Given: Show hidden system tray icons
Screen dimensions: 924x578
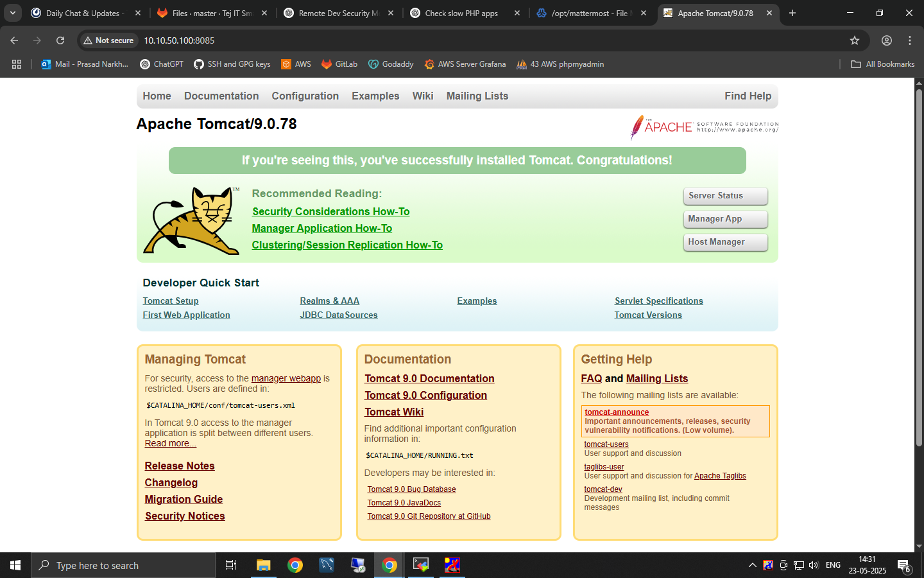Looking at the screenshot, I should coord(752,565).
